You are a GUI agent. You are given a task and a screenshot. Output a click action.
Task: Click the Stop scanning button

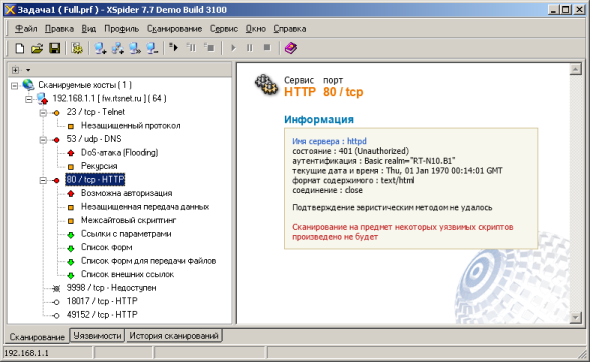pyautogui.click(x=267, y=47)
